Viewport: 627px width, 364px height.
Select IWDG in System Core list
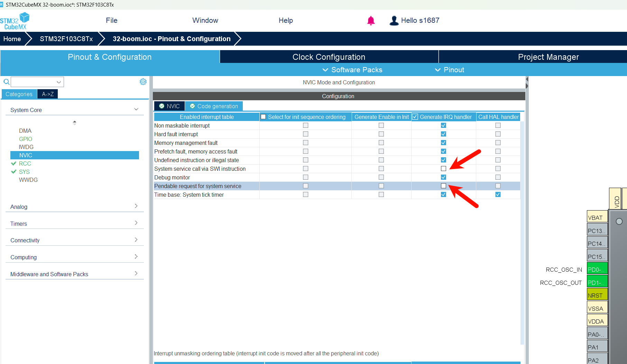coord(26,147)
